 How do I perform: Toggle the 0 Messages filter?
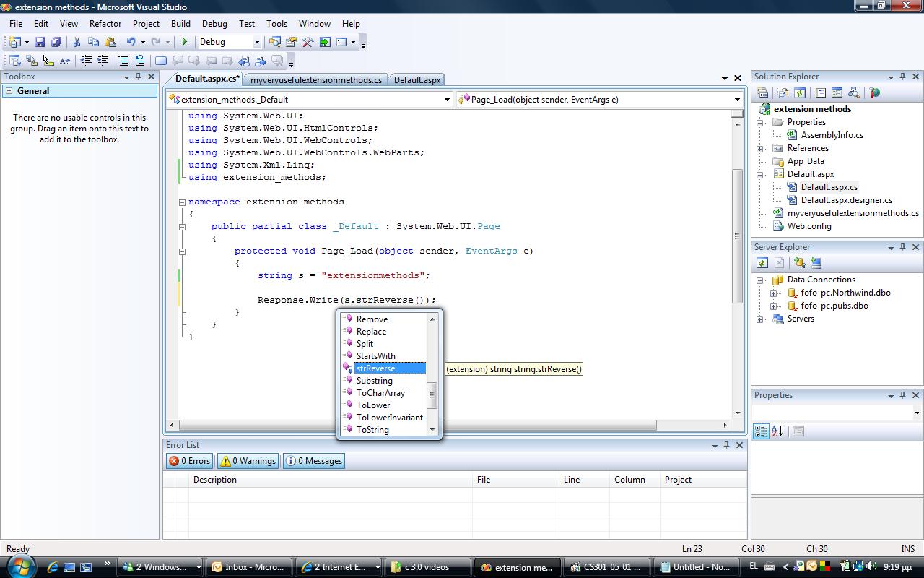pos(314,461)
